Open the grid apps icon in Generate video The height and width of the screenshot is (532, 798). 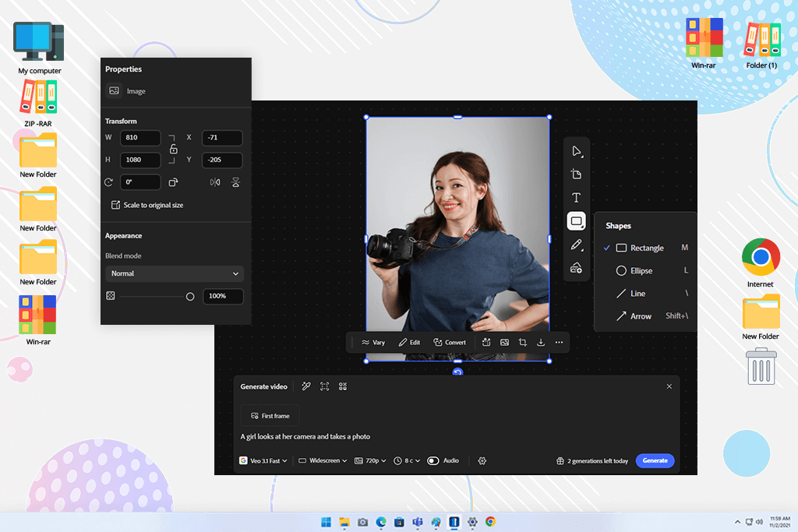pos(343,386)
